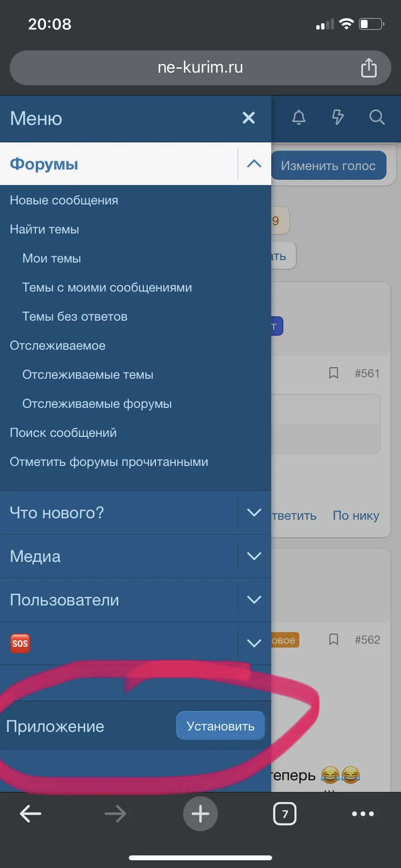401x868 pixels.
Task: Open new browser tab with plus button
Action: click(x=200, y=814)
